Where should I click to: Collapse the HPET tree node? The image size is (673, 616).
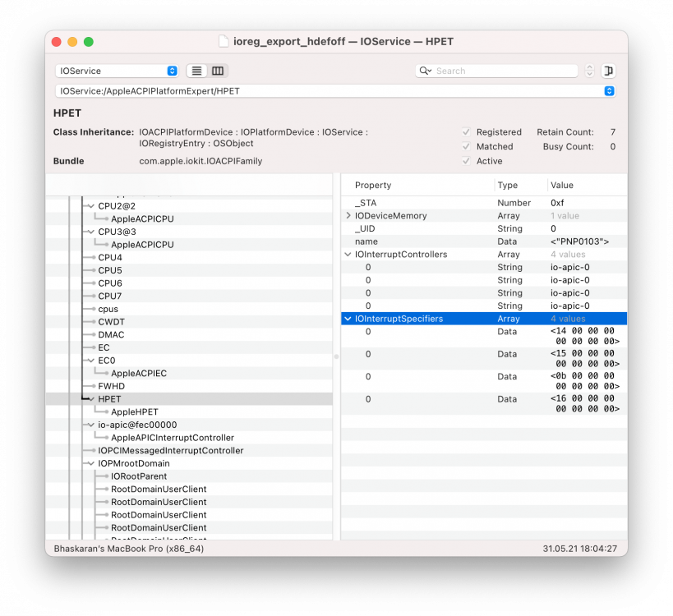tap(91, 399)
